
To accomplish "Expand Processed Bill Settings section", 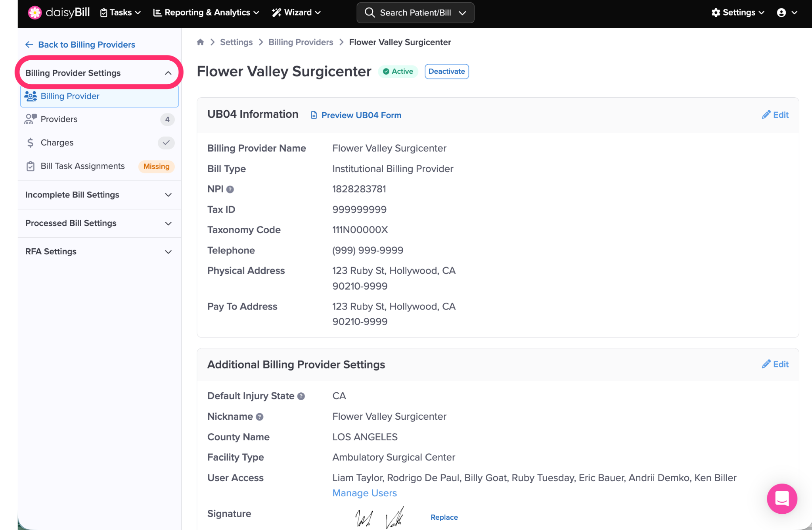I will click(168, 223).
